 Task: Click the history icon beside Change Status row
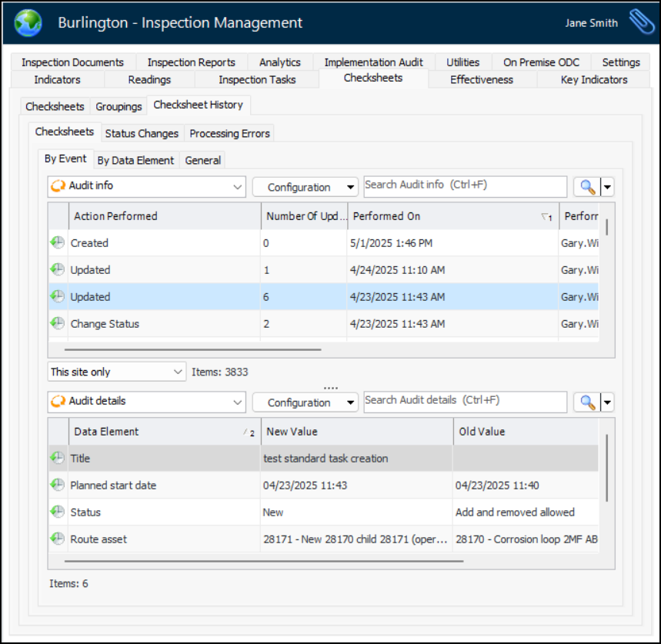[58, 324]
